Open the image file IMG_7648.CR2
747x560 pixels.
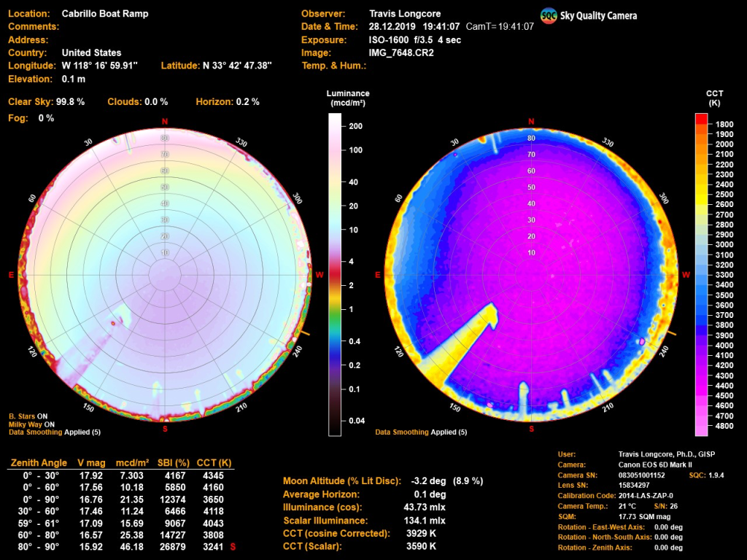(403, 53)
